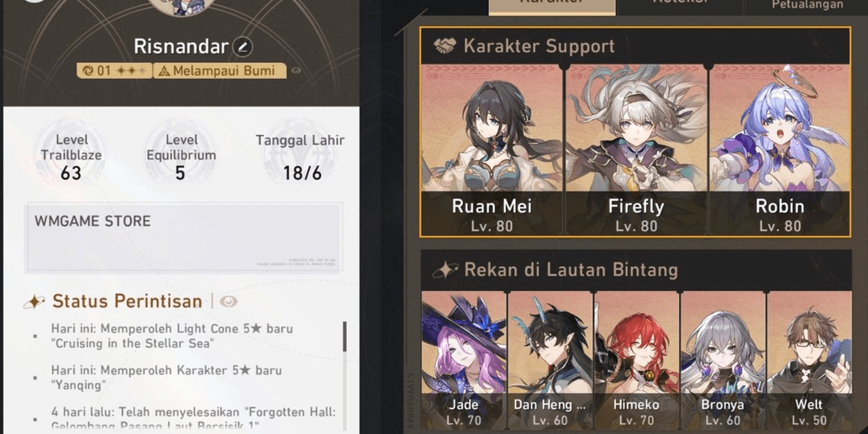
Task: Switch to the Karakter tab
Action: tap(552, 6)
